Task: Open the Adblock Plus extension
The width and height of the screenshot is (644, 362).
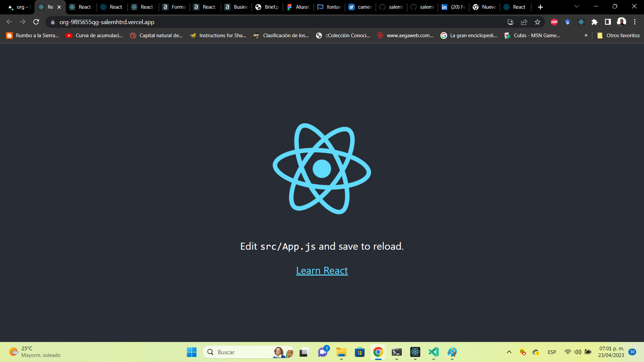Action: coord(554,22)
